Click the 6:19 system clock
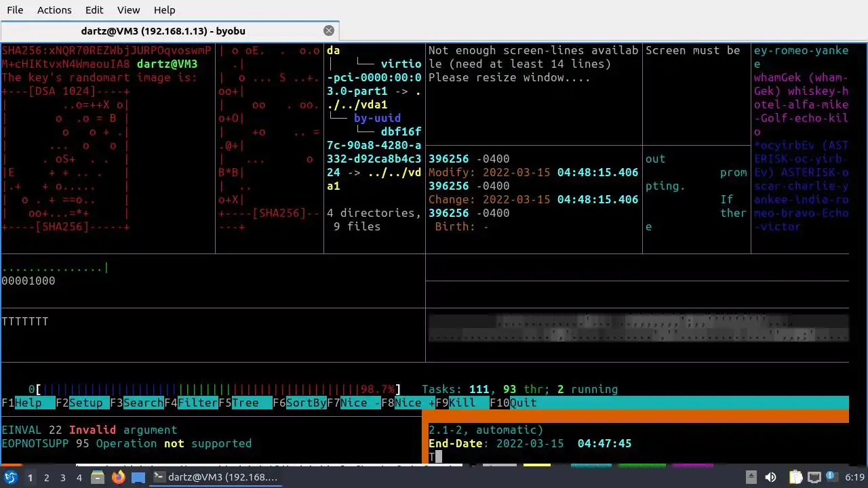The height and width of the screenshot is (488, 868). pos(854,478)
